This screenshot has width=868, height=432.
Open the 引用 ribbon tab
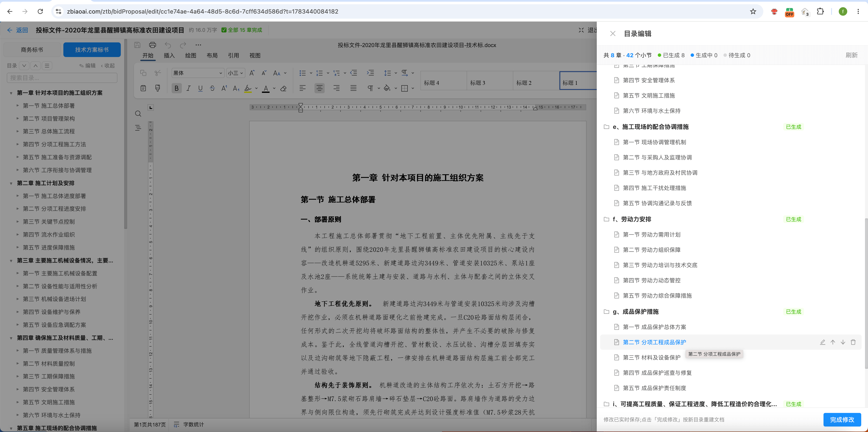234,56
